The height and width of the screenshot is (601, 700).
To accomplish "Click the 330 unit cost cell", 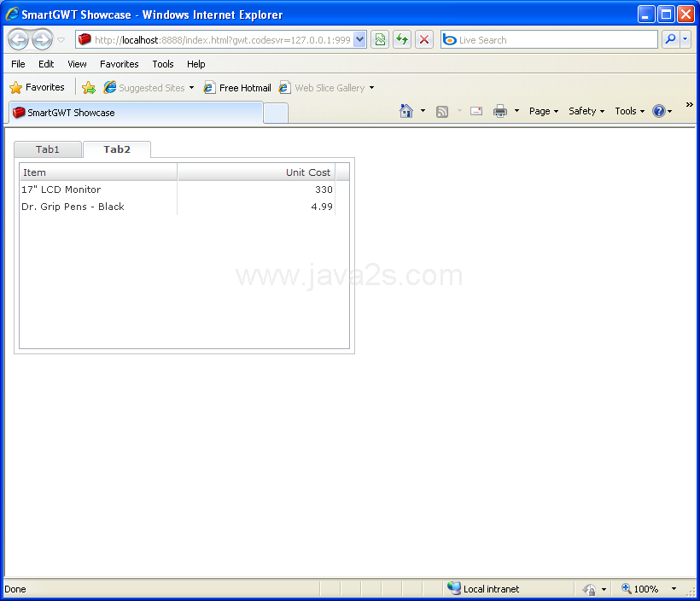I will 256,190.
